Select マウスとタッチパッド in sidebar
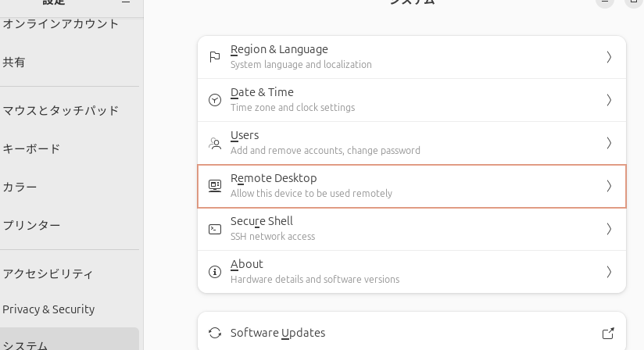 click(x=61, y=110)
